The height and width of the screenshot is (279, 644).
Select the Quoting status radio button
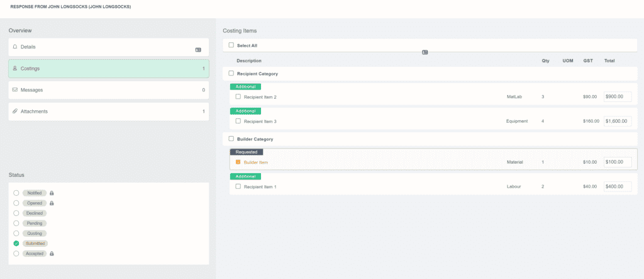(16, 233)
